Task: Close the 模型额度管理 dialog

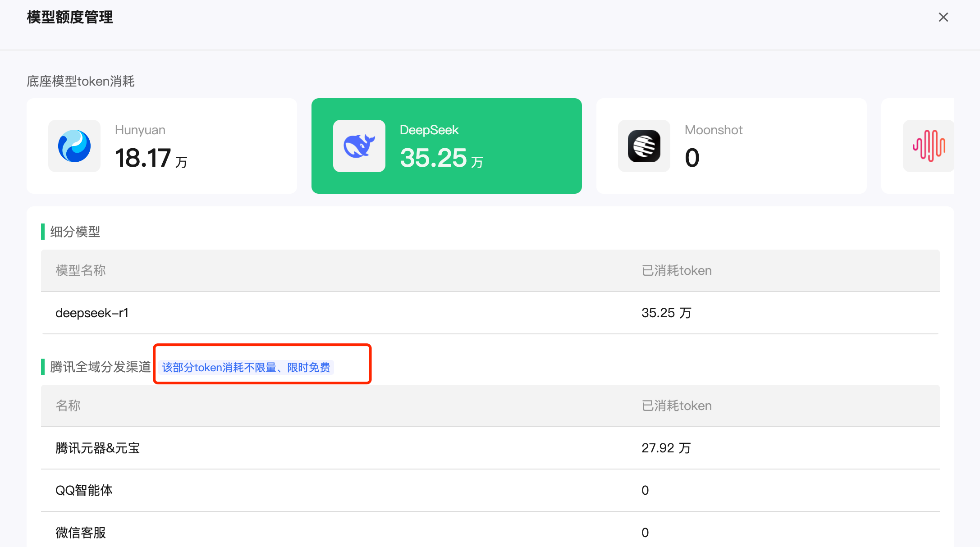Action: pos(943,17)
